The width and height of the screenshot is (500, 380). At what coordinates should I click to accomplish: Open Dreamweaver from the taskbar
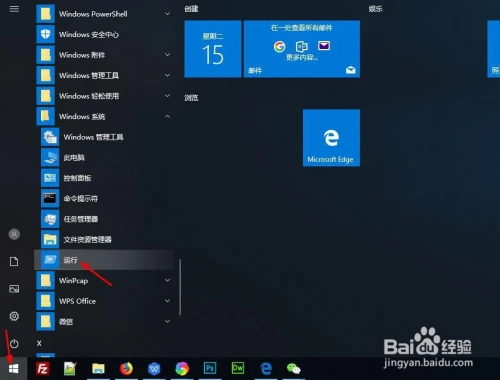pyautogui.click(x=238, y=368)
